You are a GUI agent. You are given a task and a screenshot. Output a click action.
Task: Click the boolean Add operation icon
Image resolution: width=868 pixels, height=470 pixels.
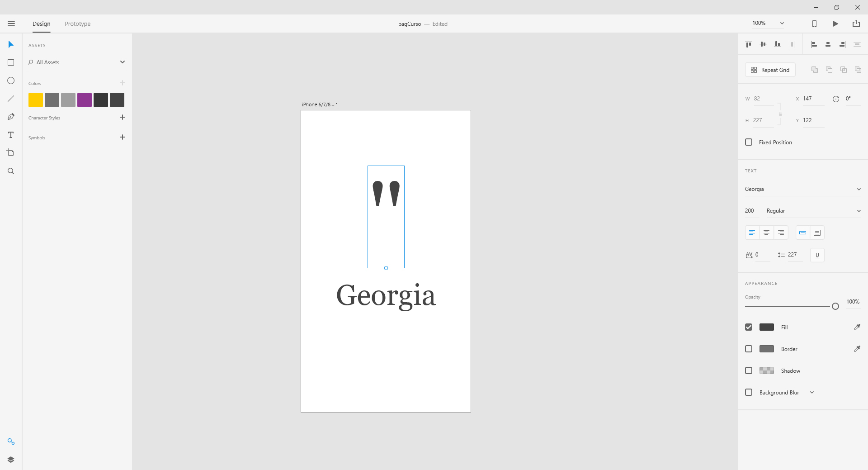815,70
